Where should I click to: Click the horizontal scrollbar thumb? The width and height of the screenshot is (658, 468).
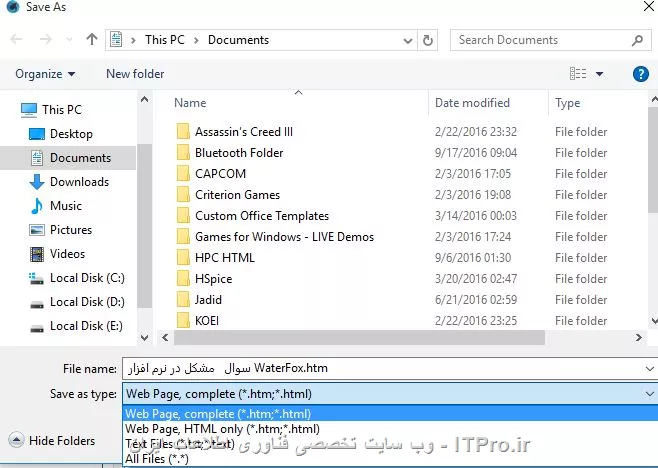[x=359, y=337]
